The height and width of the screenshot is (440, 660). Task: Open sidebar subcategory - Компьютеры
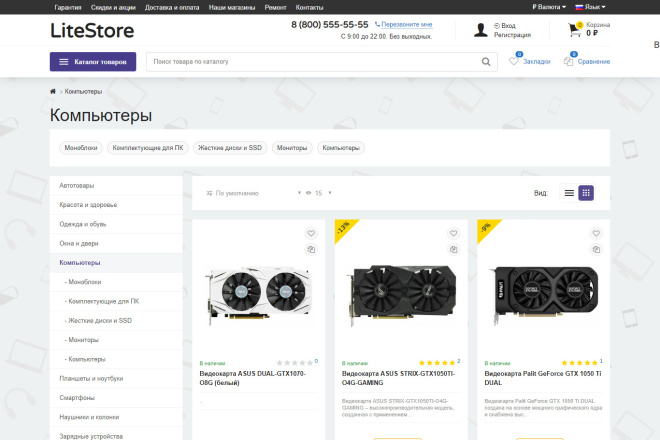click(116, 360)
